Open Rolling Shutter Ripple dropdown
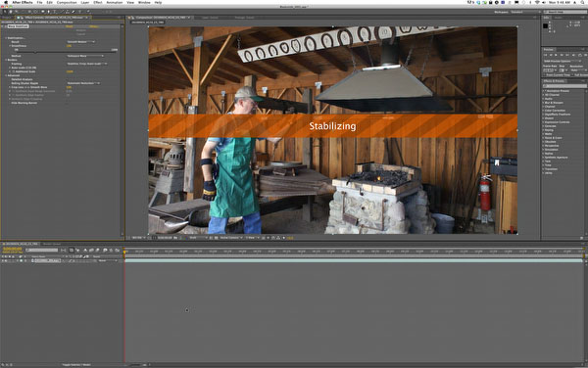This screenshot has height=368, width=588. click(x=83, y=83)
